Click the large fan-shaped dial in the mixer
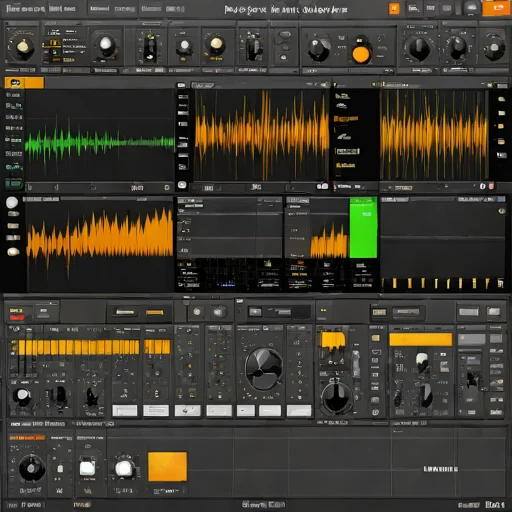The width and height of the screenshot is (512, 512). coord(263,369)
